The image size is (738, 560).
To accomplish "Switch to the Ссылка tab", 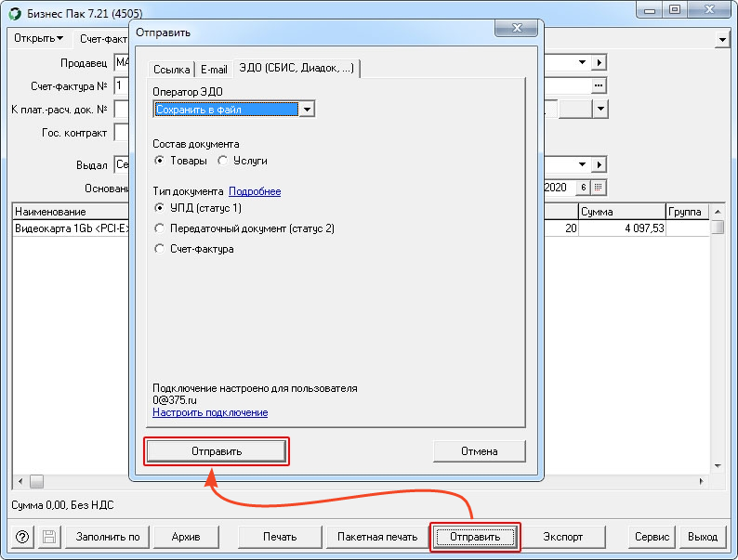I will (x=171, y=69).
